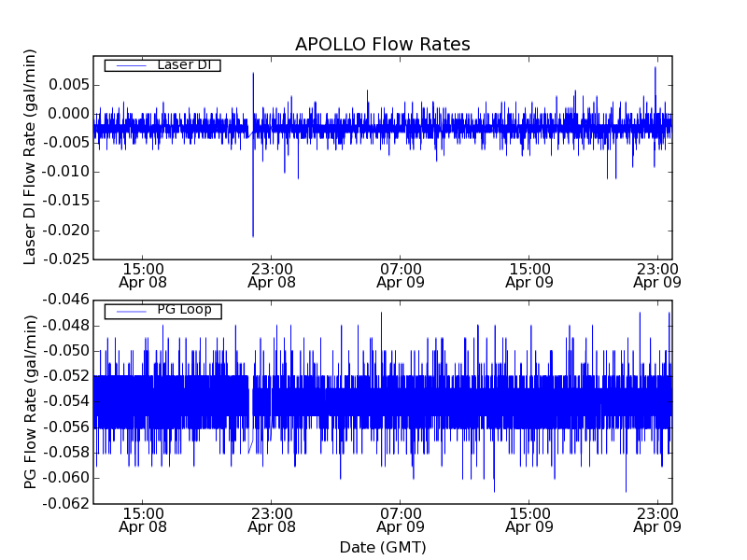Click the "Date (GMT)" x-axis label
Viewport: 747px width, 560px height.
pyautogui.click(x=383, y=547)
